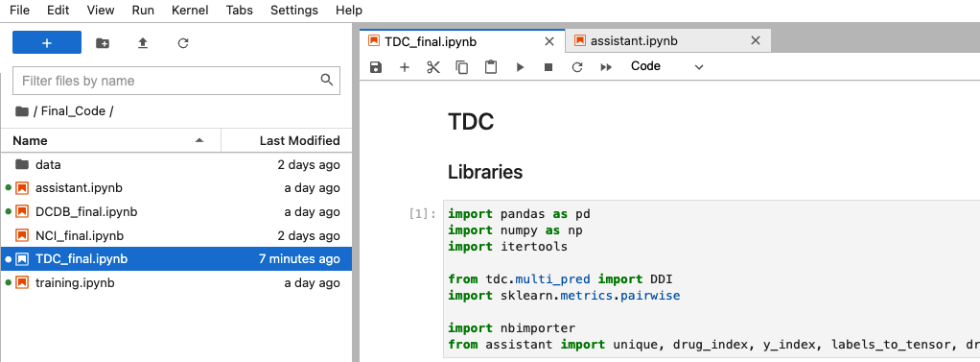
Task: Open the Code cell type dropdown
Action: pos(666,66)
